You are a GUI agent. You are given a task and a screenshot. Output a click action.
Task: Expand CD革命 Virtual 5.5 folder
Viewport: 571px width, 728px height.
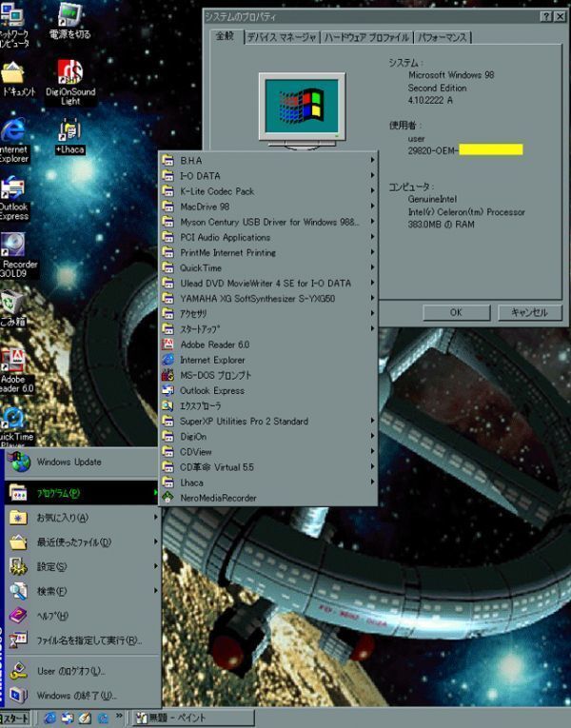point(268,466)
